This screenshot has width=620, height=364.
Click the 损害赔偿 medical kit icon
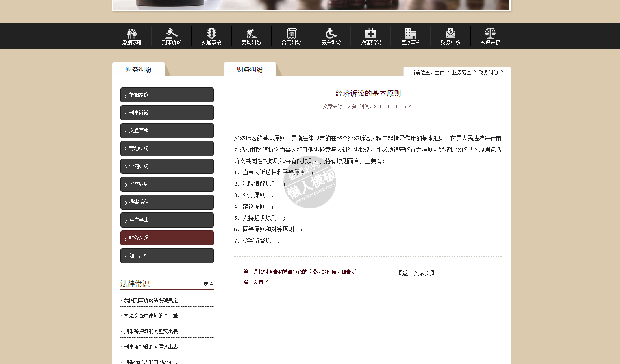371,33
